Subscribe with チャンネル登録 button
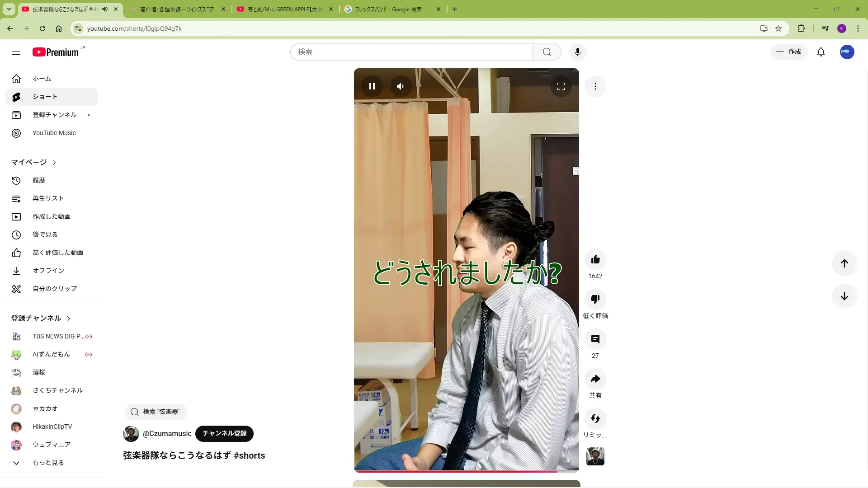The height and width of the screenshot is (488, 868). click(224, 433)
